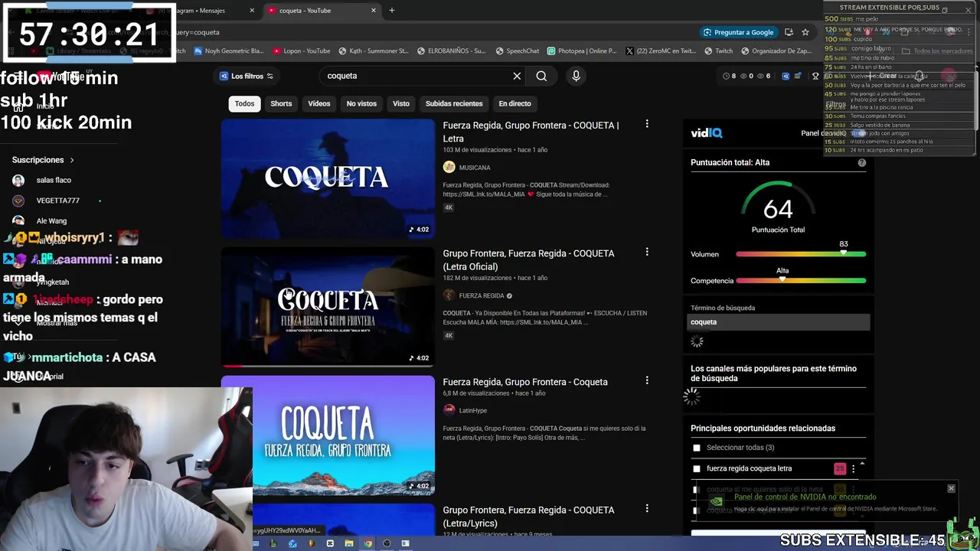
Task: Open the Twitch bookmark
Action: pos(717,51)
